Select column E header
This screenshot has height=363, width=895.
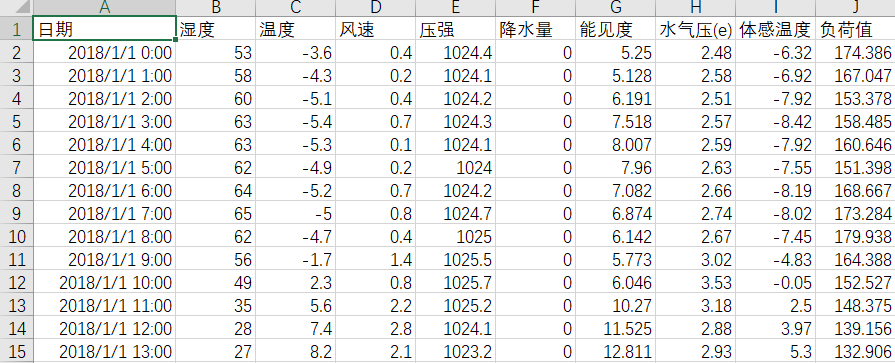[x=455, y=8]
